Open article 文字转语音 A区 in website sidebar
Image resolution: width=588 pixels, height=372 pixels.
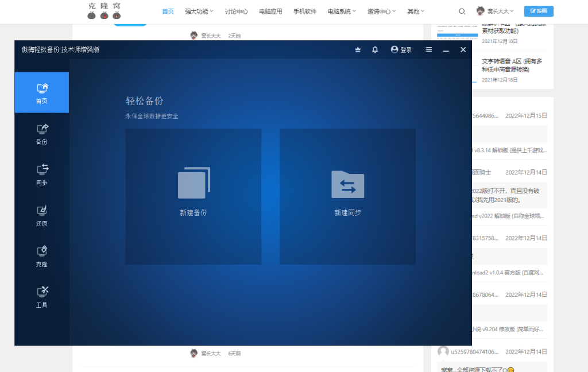pyautogui.click(x=512, y=65)
